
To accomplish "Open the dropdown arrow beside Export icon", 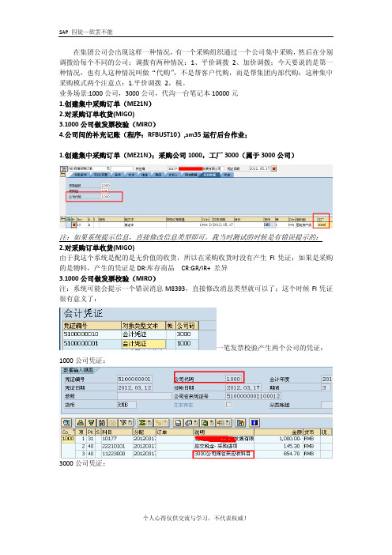I will (212, 423).
